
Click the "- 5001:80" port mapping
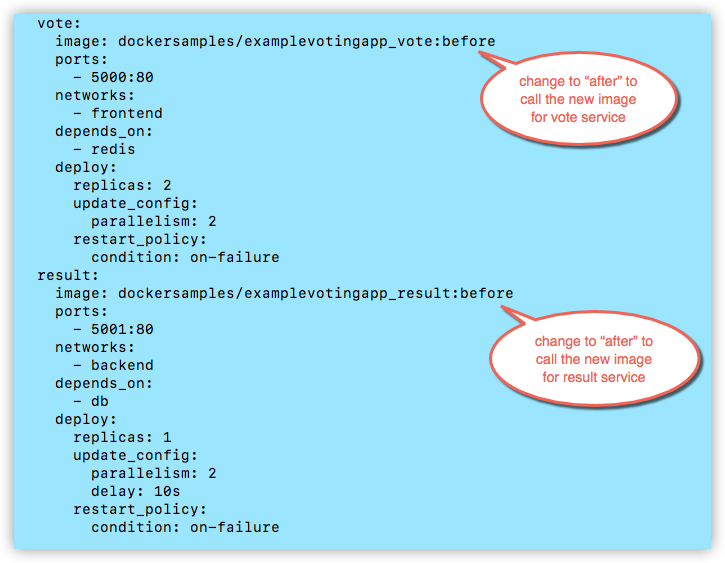[x=113, y=329]
